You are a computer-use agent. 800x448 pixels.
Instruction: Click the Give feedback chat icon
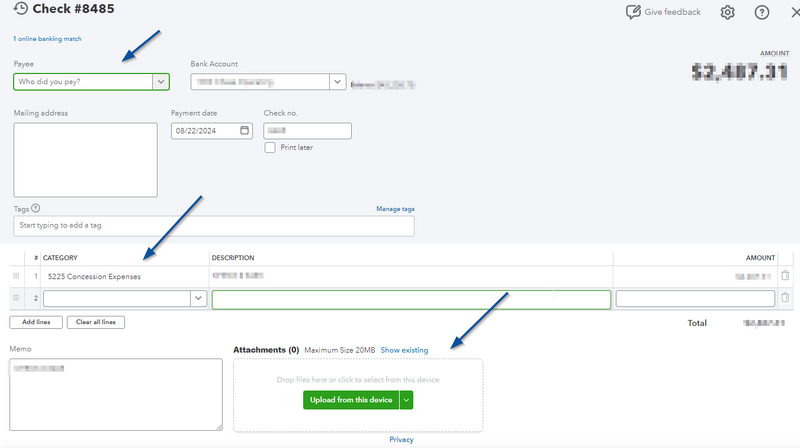click(x=633, y=12)
